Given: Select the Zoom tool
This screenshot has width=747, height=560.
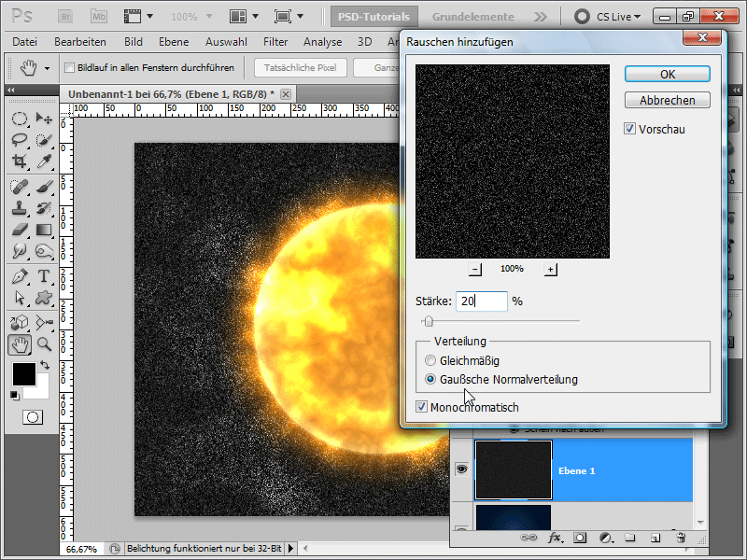Looking at the screenshot, I should [44, 343].
